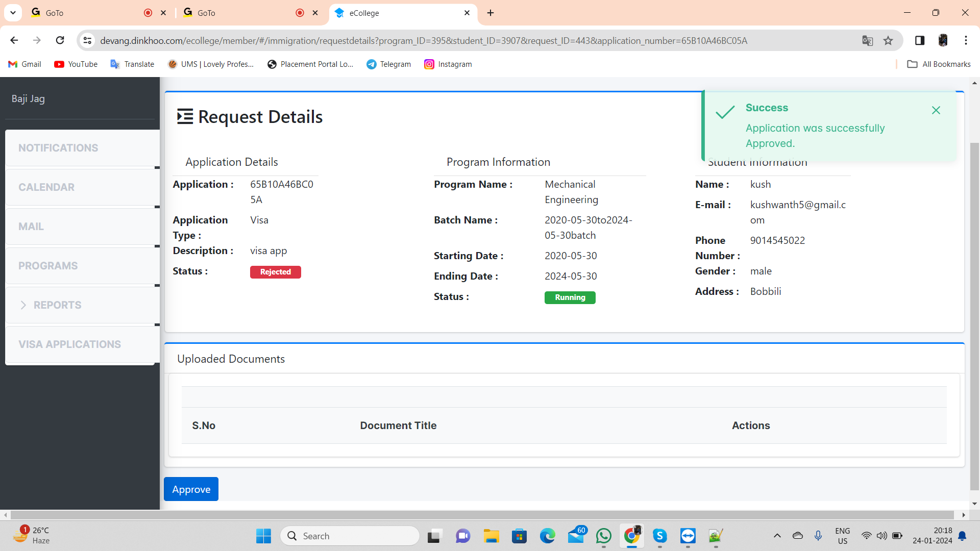Click the Request Details list icon
Screen dimensions: 980x551
point(185,116)
